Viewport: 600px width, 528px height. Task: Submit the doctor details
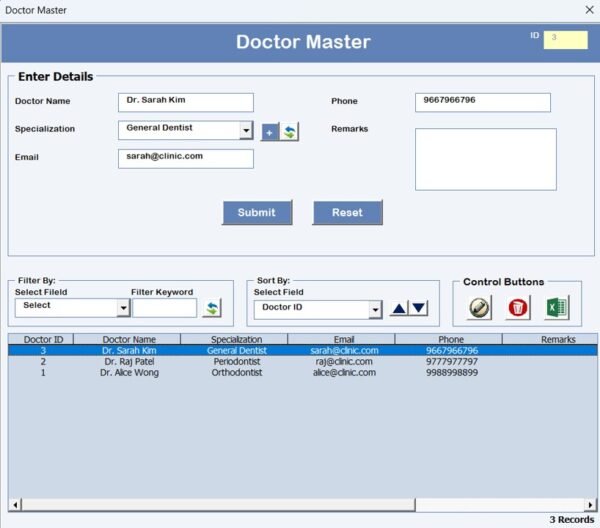coord(257,213)
